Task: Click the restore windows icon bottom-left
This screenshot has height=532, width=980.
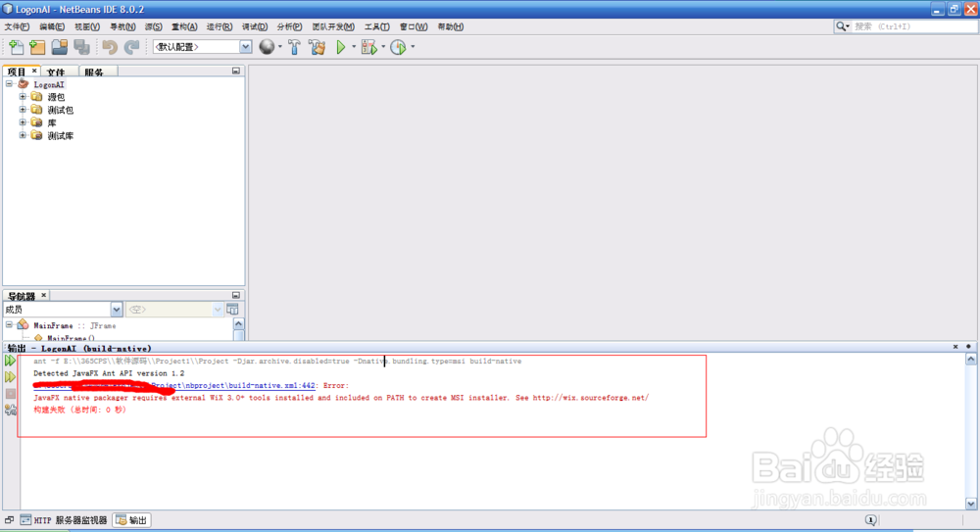Action: click(x=9, y=520)
